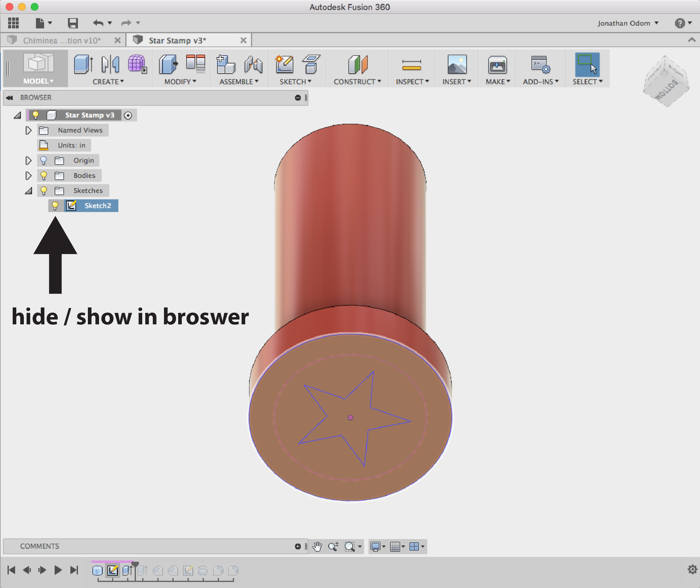Collapse the Sketches folder
Viewport: 700px width, 588px height.
point(28,190)
